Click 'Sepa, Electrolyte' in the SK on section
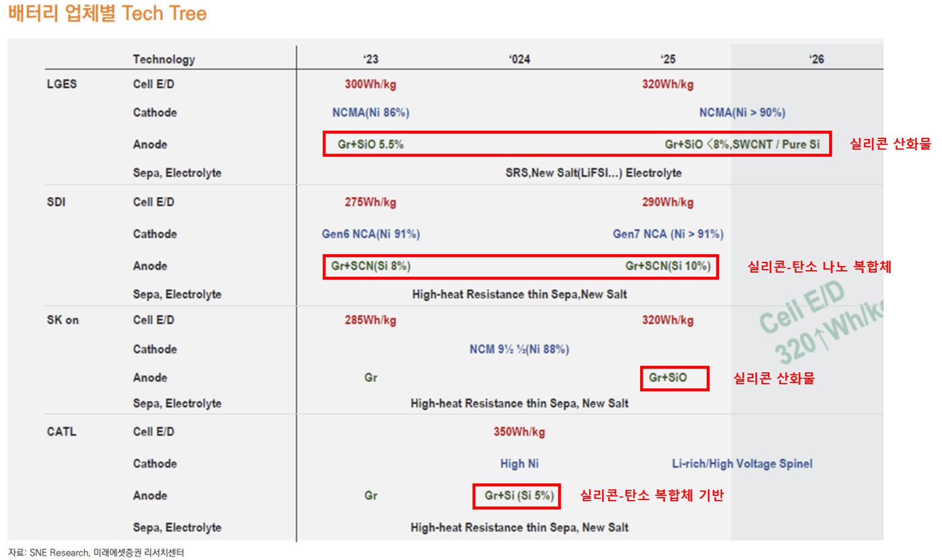This screenshot has width=942, height=560. click(x=177, y=404)
